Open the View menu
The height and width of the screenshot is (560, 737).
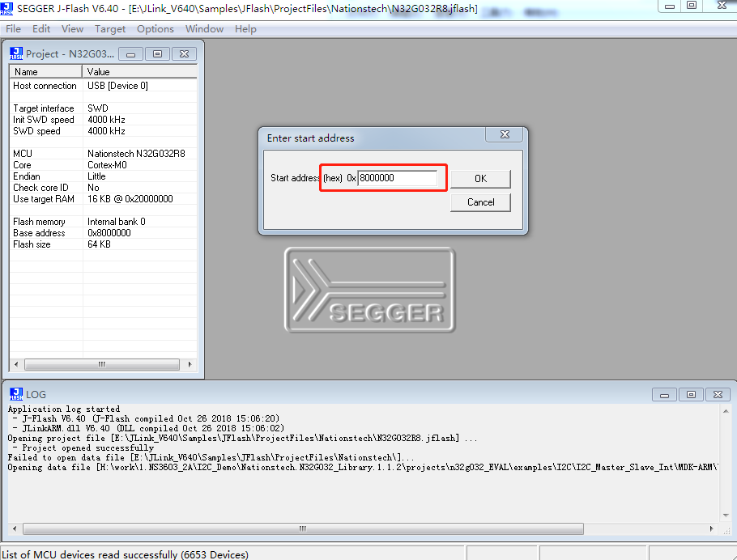[72, 29]
